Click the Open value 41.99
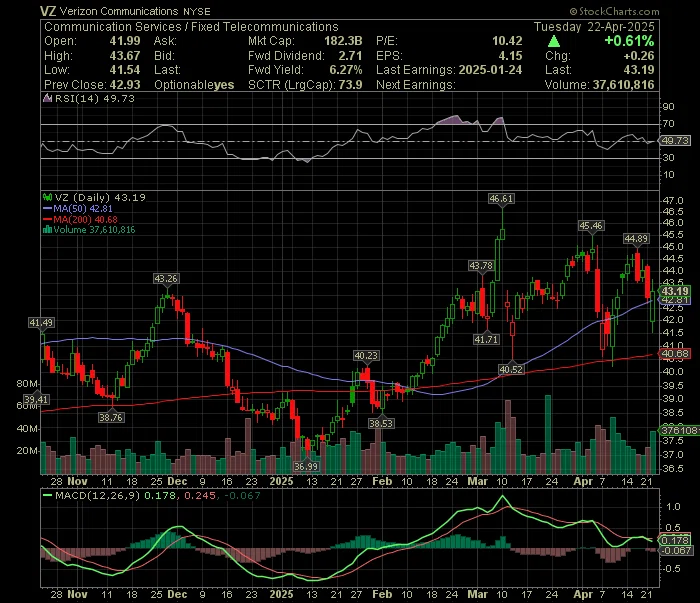700x603 pixels. click(x=125, y=41)
